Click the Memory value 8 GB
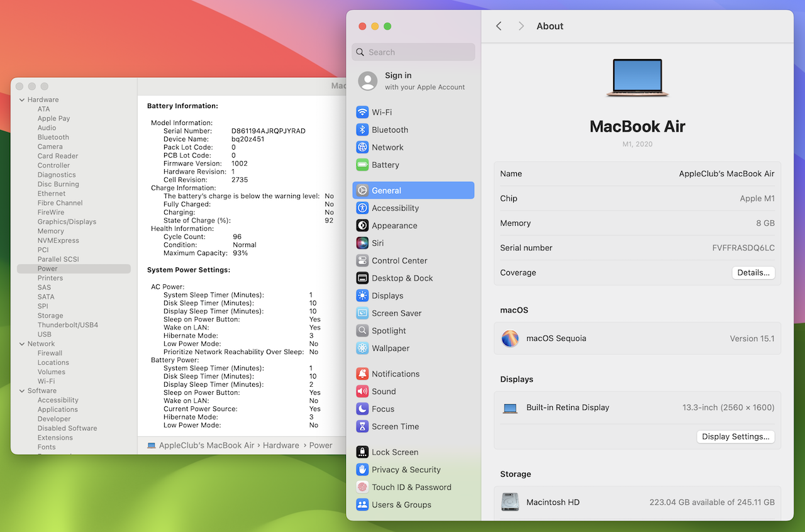The image size is (805, 532). (765, 223)
